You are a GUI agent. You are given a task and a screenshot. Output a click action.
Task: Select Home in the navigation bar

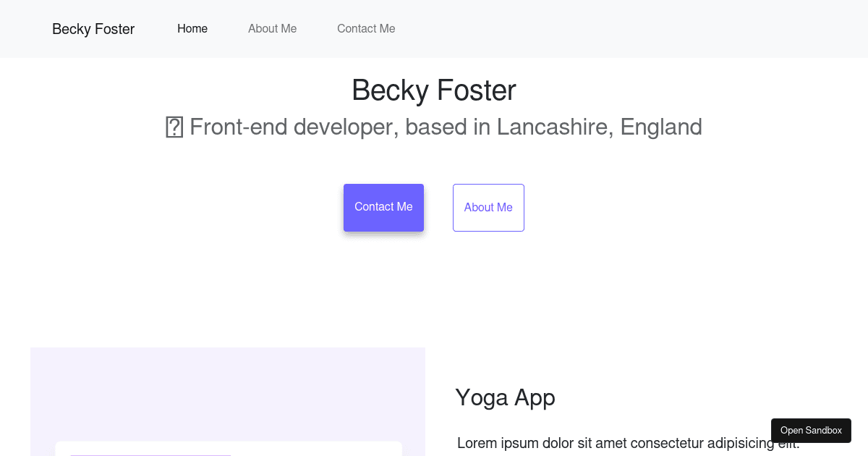point(192,29)
